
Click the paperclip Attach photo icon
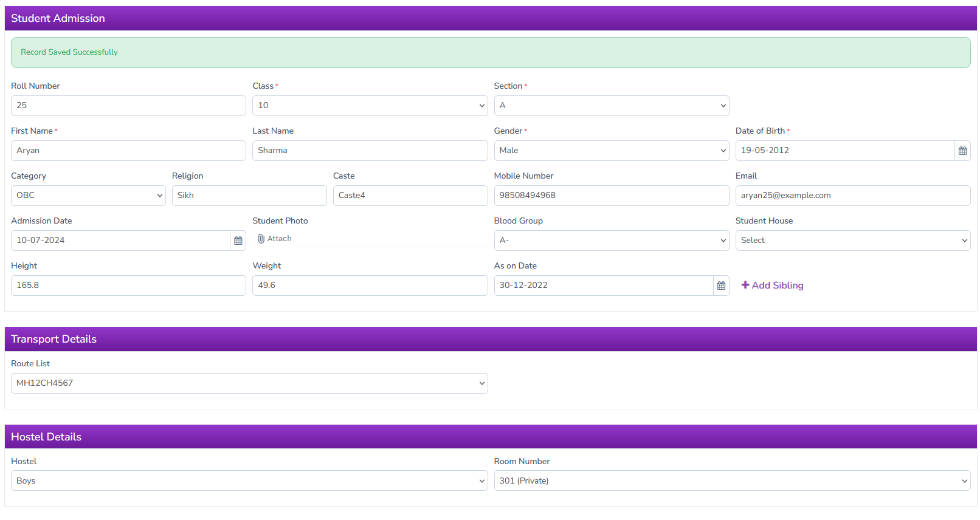[x=261, y=239]
